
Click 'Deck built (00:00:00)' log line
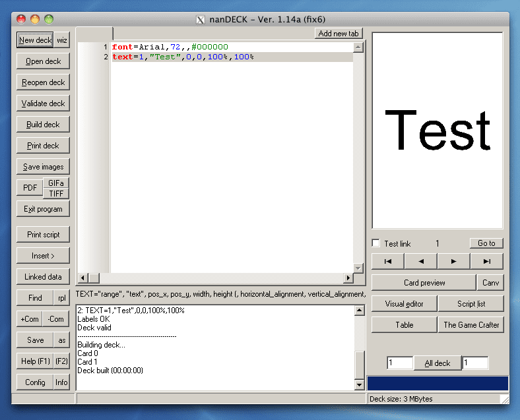pyautogui.click(x=110, y=371)
